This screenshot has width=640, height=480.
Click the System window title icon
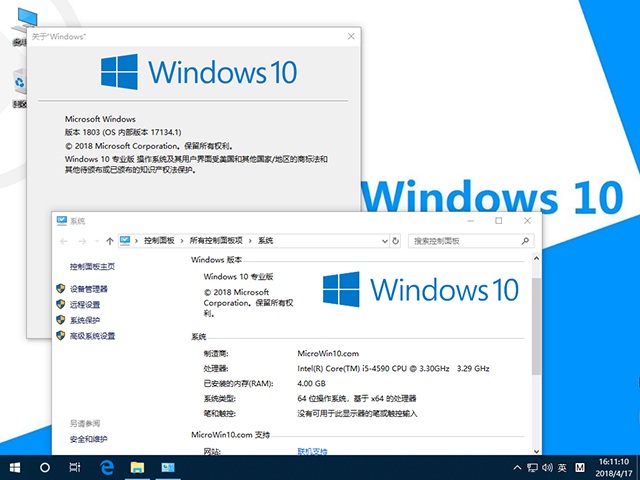[62, 221]
